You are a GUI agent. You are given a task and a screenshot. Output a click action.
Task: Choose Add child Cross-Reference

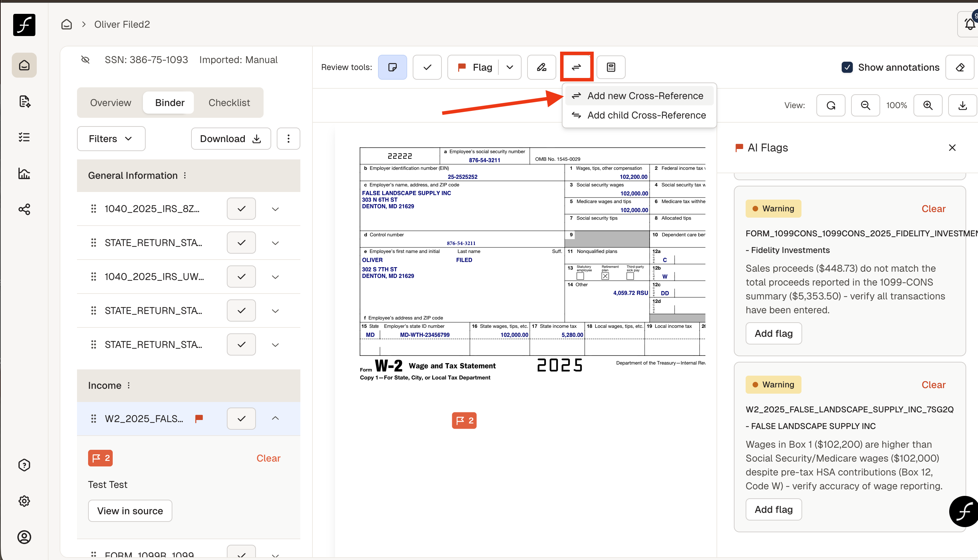click(x=638, y=115)
